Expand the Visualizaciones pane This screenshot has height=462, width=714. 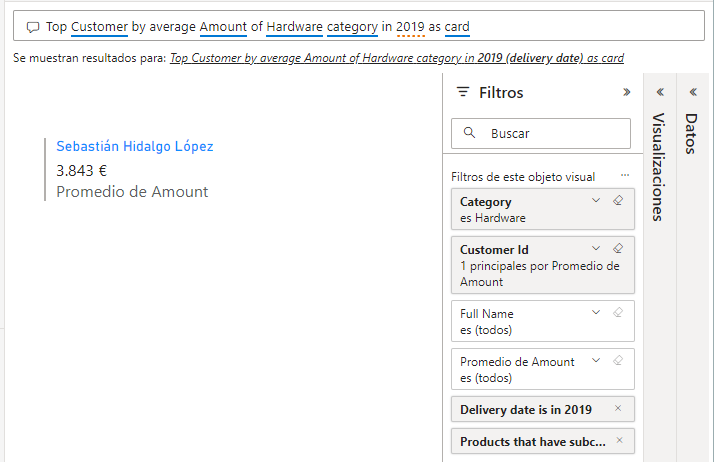659,92
